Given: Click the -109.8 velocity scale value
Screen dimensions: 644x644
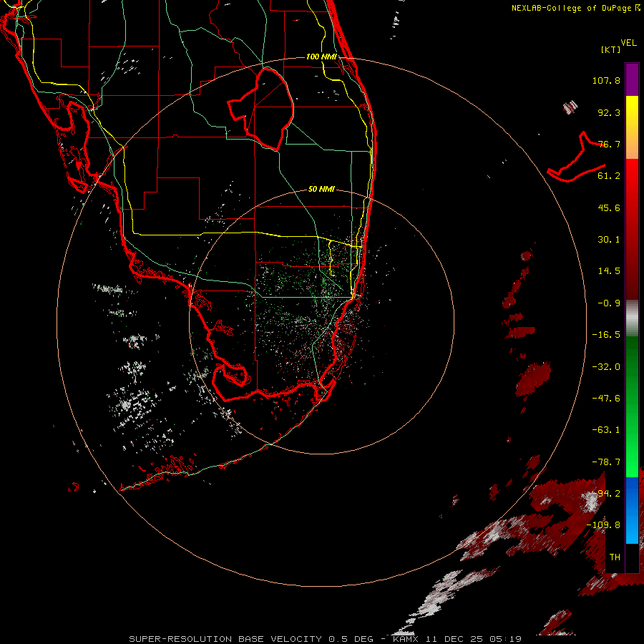Looking at the screenshot, I should tap(604, 525).
